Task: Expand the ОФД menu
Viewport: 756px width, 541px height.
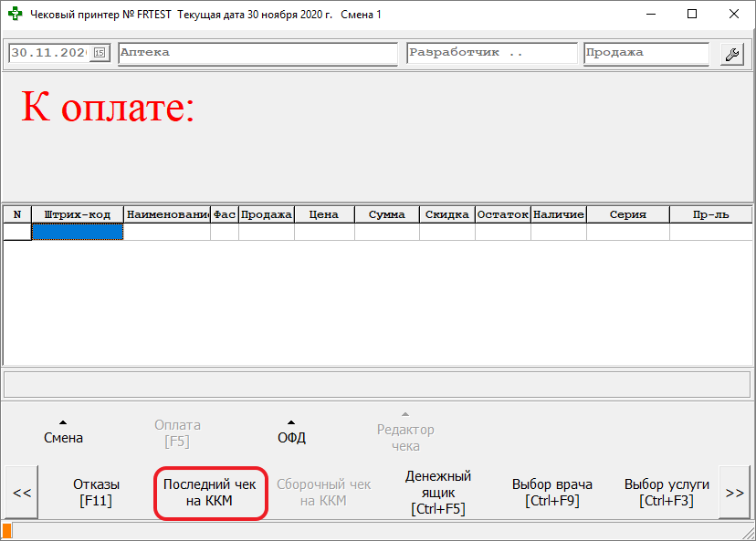Action: pos(291,432)
